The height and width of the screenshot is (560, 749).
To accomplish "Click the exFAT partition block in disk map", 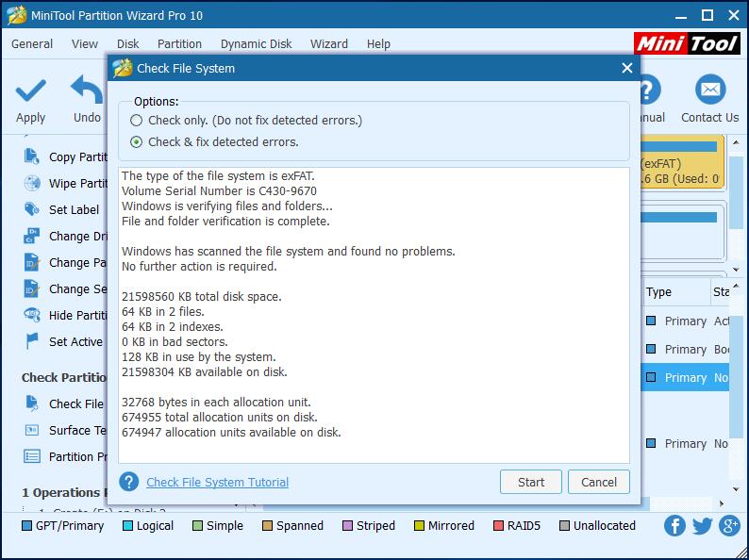I will (682, 163).
